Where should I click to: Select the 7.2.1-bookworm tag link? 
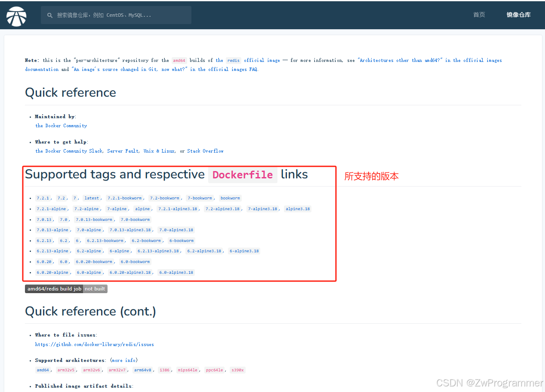tap(124, 198)
